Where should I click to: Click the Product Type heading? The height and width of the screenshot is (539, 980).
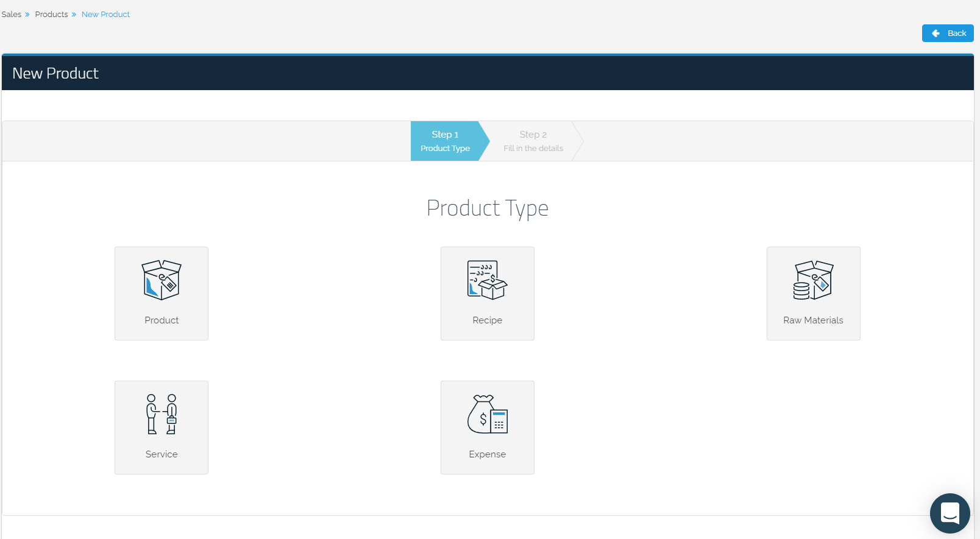click(487, 208)
